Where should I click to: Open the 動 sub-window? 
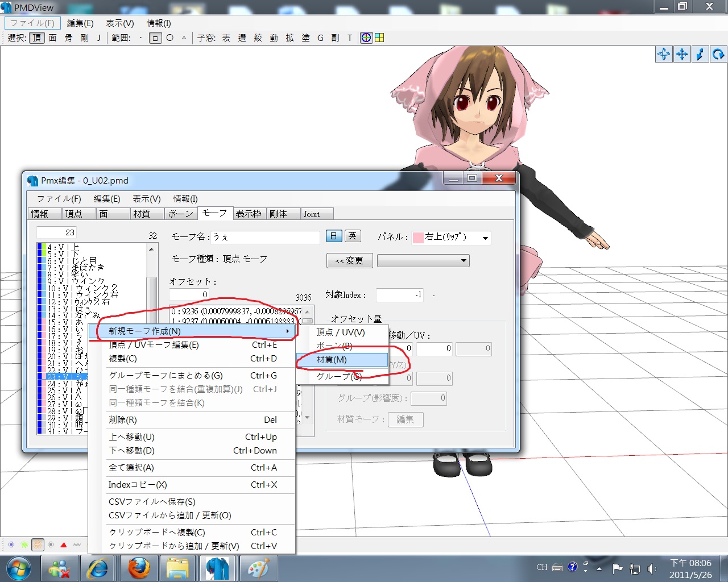[274, 38]
